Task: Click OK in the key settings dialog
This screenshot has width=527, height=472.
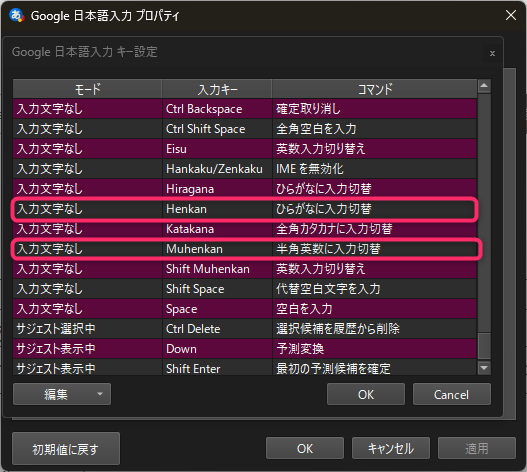Action: click(366, 394)
